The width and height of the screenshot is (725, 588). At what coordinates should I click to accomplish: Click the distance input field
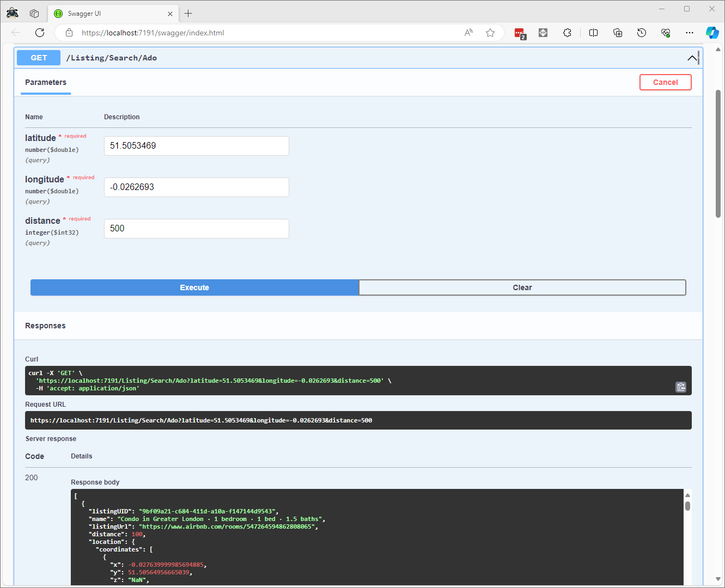coord(196,229)
